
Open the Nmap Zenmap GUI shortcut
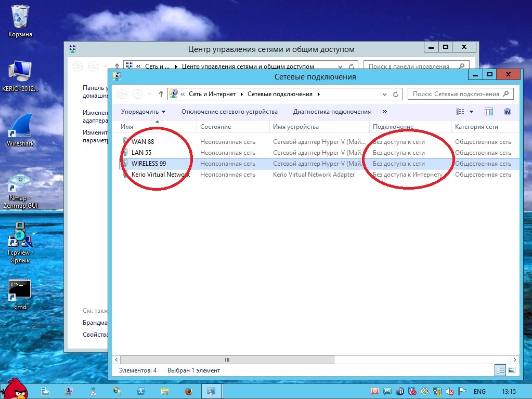[20, 184]
